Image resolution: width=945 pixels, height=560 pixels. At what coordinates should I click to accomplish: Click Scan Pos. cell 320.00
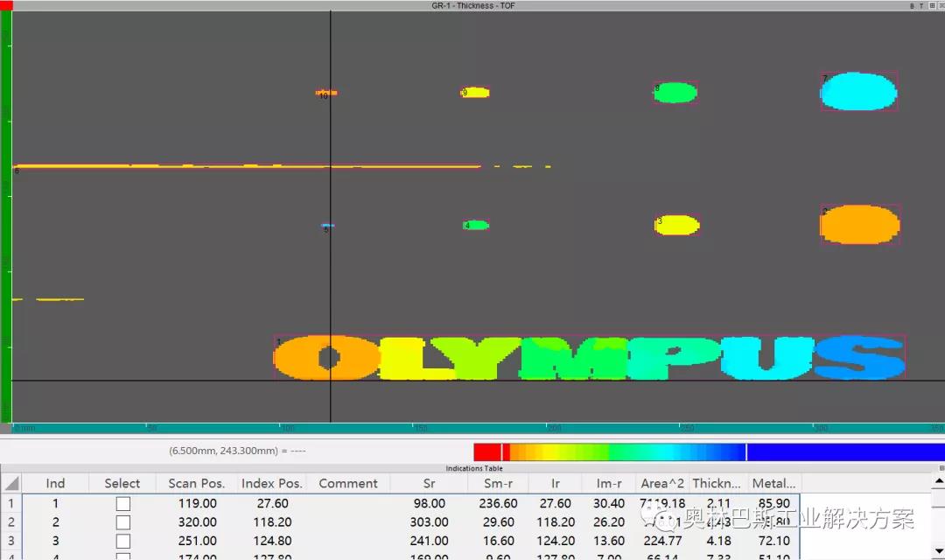tap(197, 522)
